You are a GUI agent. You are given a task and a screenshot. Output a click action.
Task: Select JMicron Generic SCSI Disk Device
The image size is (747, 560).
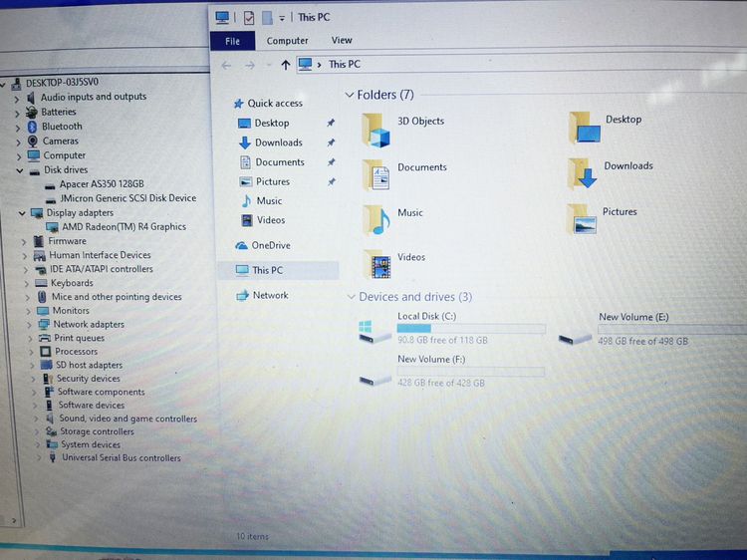[127, 198]
